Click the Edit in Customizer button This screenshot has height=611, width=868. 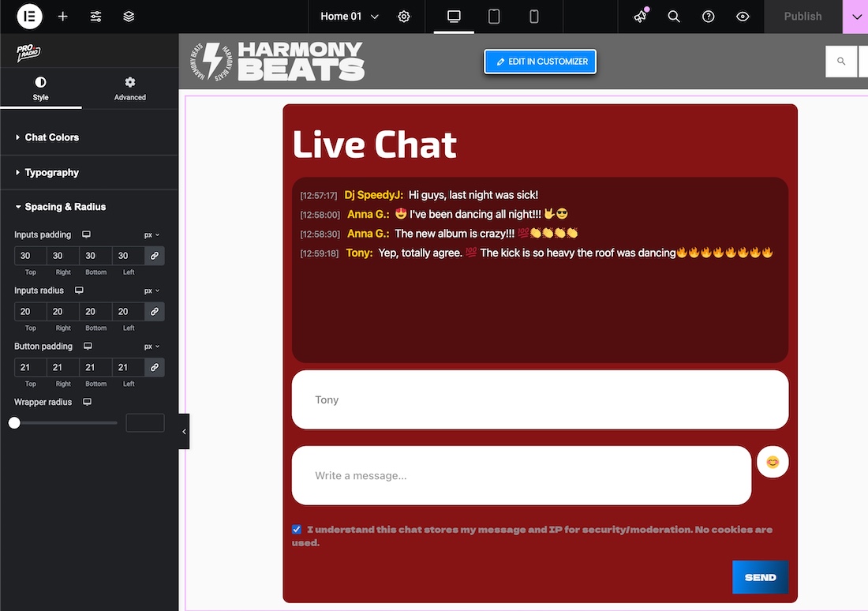pyautogui.click(x=541, y=62)
